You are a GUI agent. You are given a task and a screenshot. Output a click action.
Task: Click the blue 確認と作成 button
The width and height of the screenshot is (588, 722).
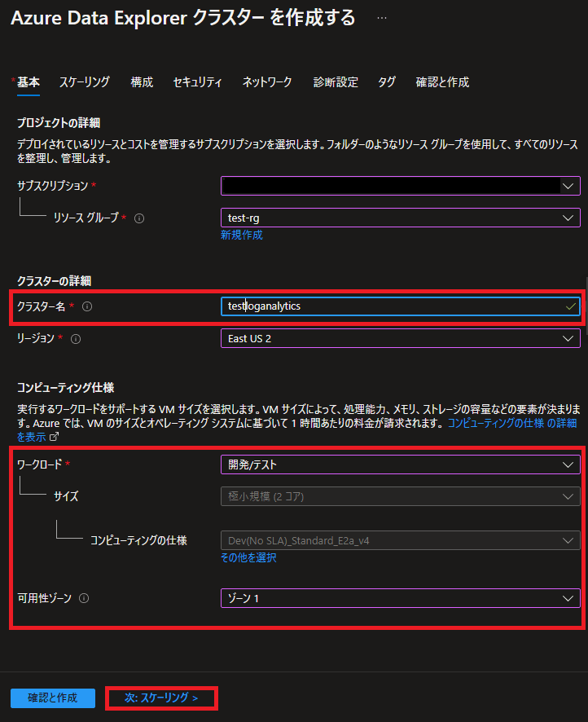pos(53,698)
